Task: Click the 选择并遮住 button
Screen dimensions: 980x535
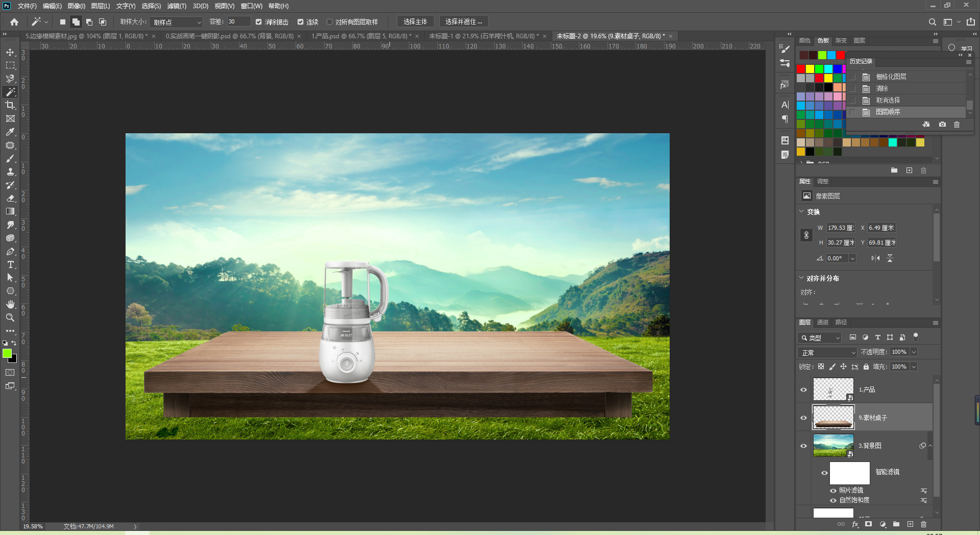Action: point(463,21)
